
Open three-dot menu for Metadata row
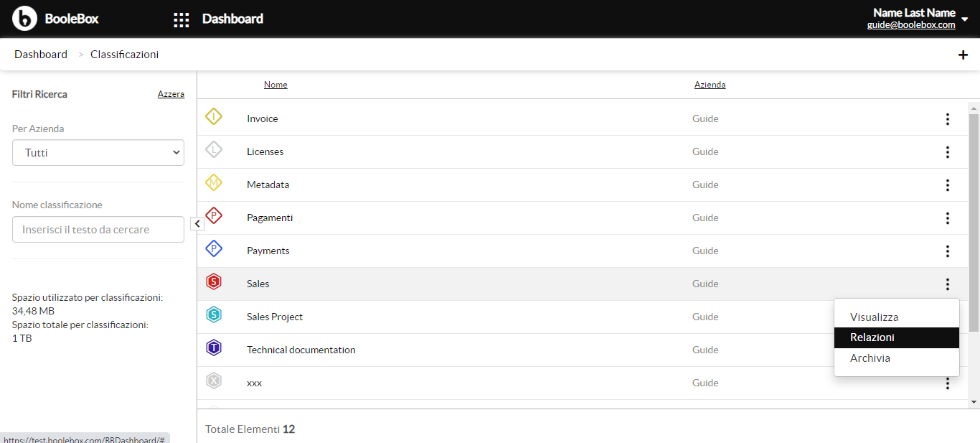pos(948,185)
